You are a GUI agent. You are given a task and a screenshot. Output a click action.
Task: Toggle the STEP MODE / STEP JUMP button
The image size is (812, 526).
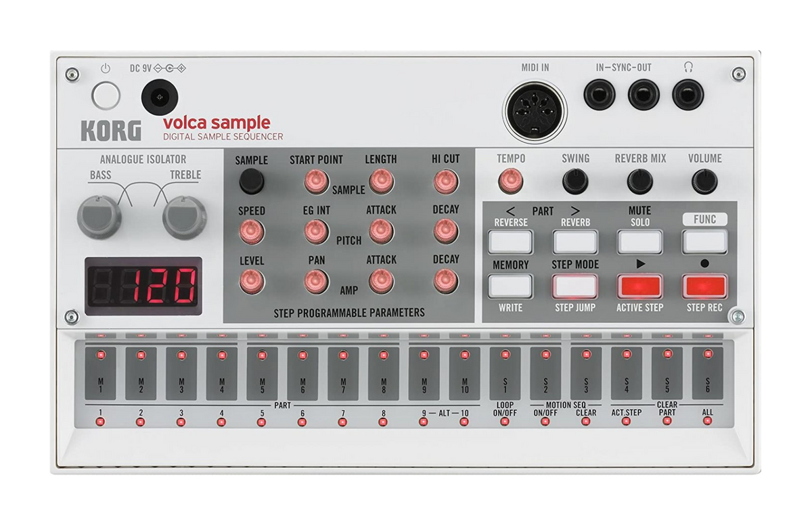[575, 286]
